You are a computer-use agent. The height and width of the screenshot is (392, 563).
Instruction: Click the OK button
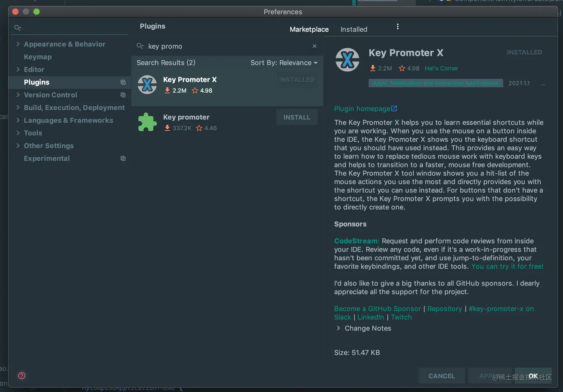533,376
